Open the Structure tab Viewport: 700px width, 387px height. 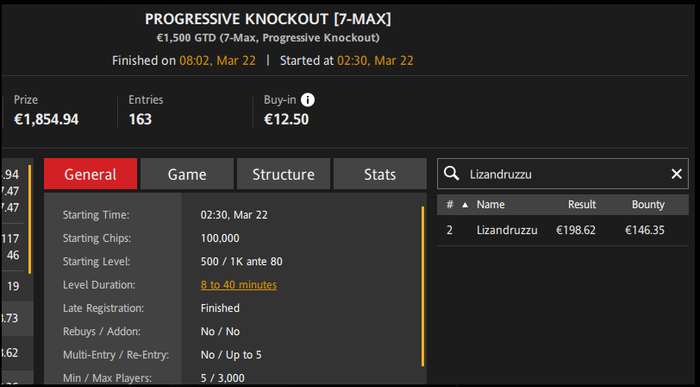tap(283, 174)
